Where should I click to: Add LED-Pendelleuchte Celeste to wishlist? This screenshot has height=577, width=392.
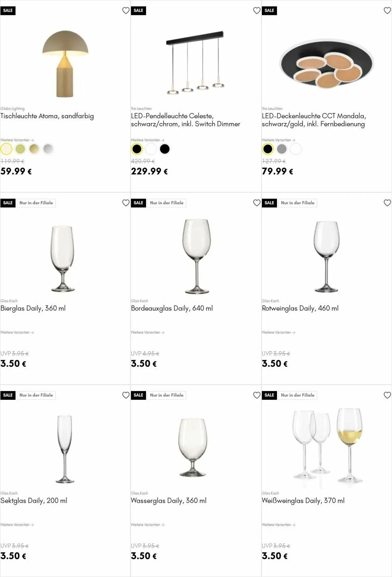[257, 11]
